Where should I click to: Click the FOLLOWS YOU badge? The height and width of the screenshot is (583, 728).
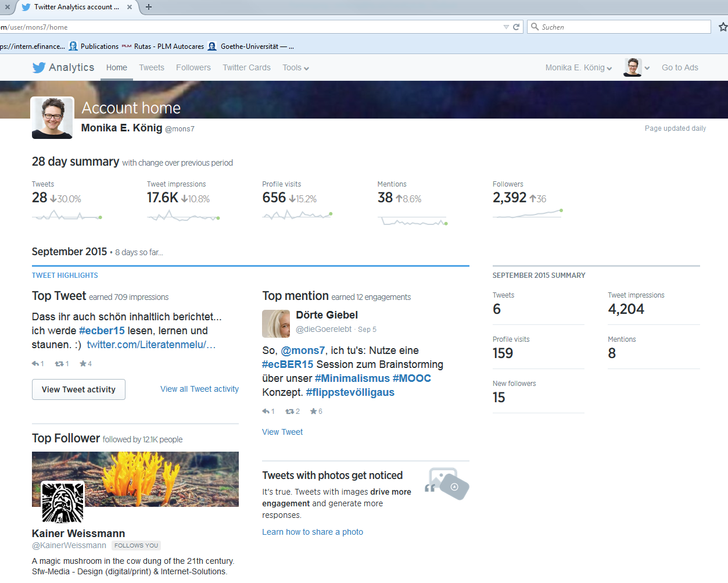click(x=136, y=545)
